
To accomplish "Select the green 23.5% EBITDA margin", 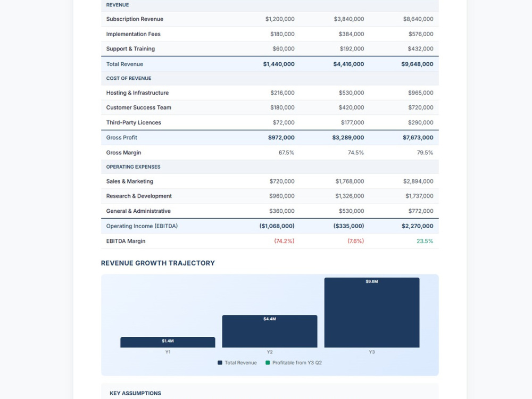I will (x=425, y=241).
